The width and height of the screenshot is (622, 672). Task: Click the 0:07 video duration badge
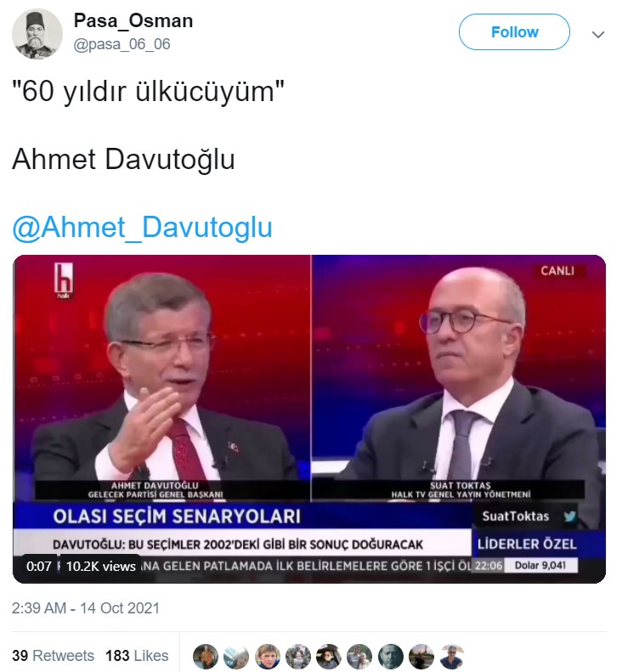[x=38, y=566]
